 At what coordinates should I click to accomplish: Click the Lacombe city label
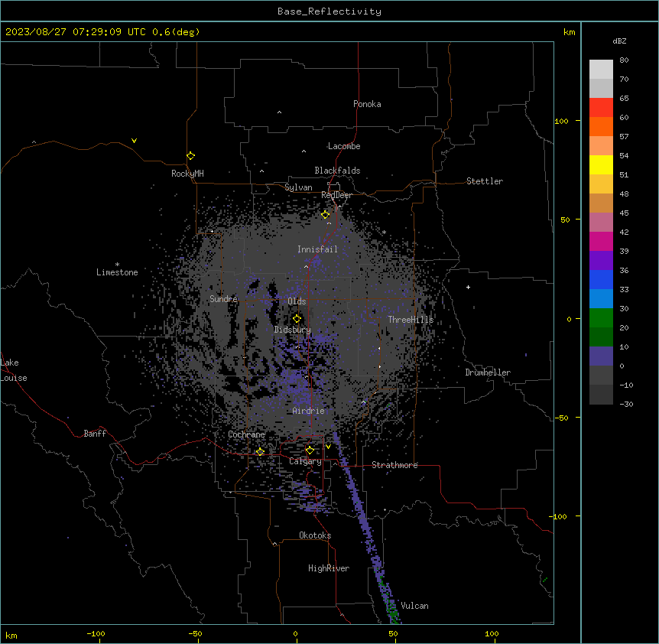coord(344,146)
